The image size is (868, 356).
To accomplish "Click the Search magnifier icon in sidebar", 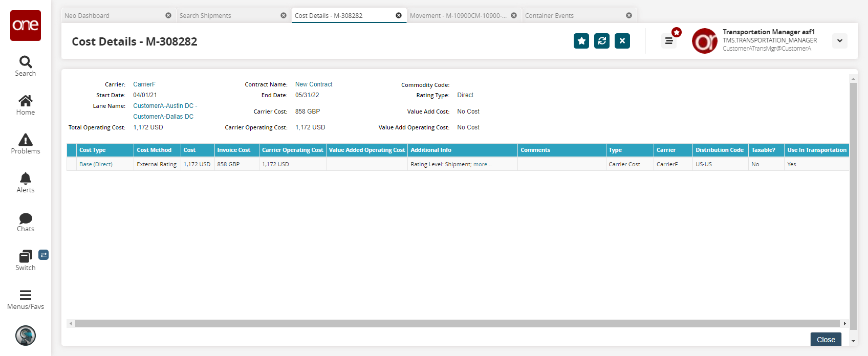I will click(26, 62).
